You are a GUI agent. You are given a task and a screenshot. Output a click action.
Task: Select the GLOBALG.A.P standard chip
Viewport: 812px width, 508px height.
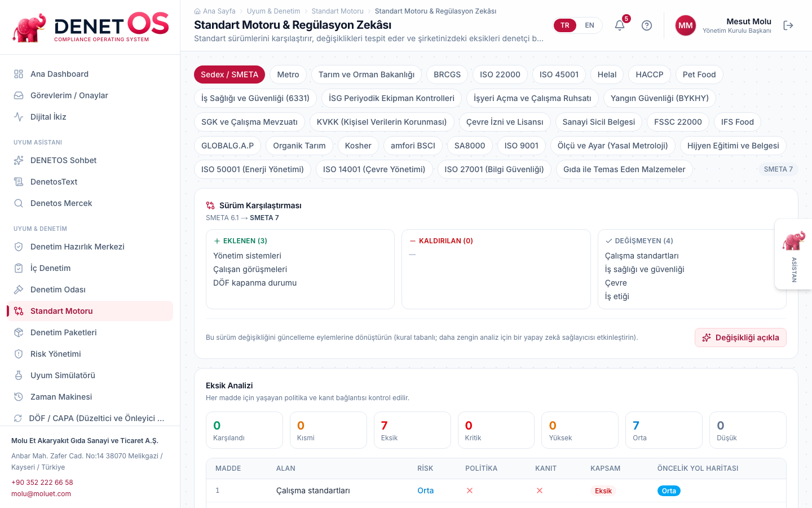point(228,146)
